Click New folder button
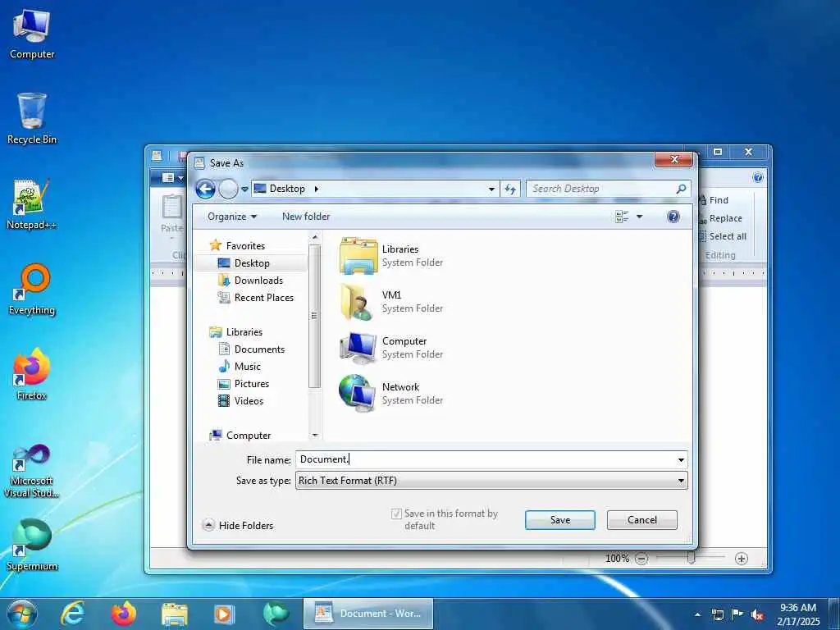The height and width of the screenshot is (630, 840). click(306, 217)
